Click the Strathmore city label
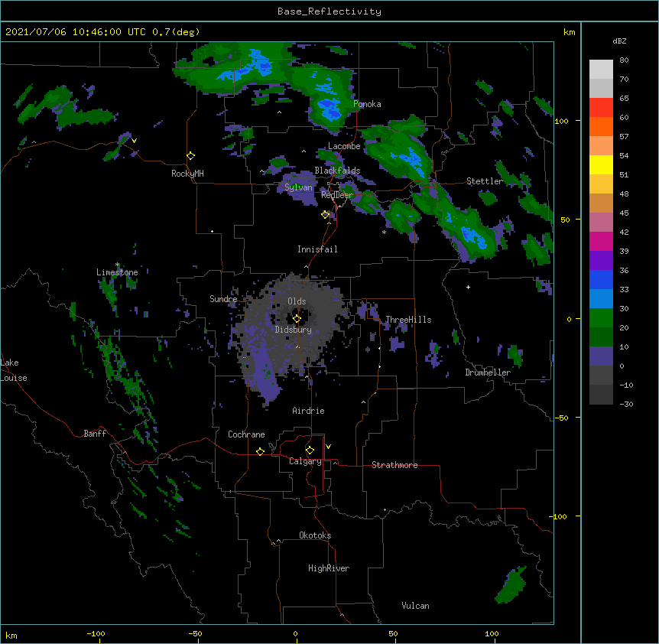This screenshot has width=659, height=644. (394, 465)
